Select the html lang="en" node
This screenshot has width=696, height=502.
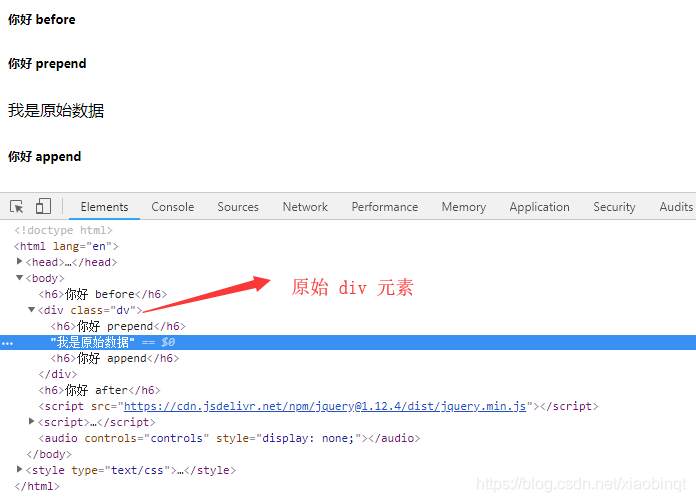66,246
